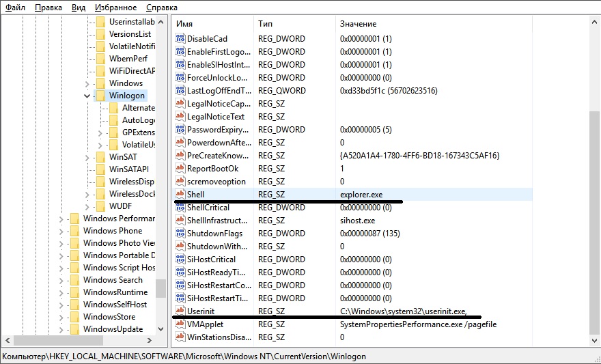This screenshot has width=601, height=364.
Task: Click the EnableFirstLogo... value icon
Action: pos(180,51)
